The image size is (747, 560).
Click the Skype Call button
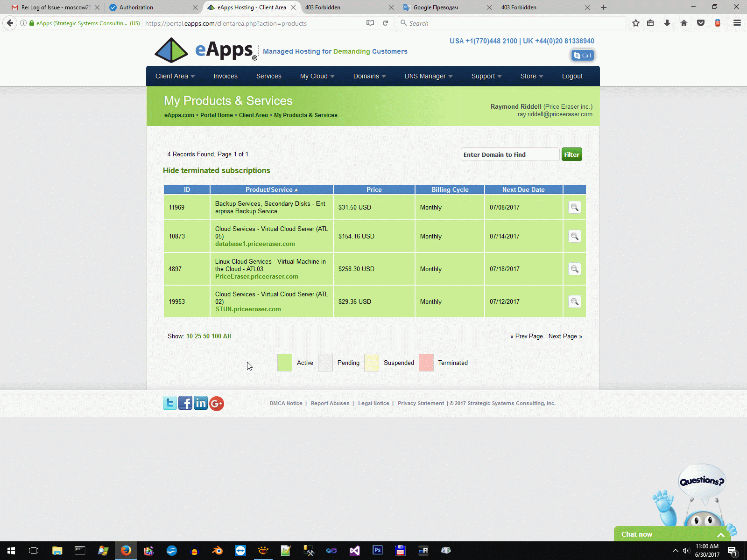(583, 56)
